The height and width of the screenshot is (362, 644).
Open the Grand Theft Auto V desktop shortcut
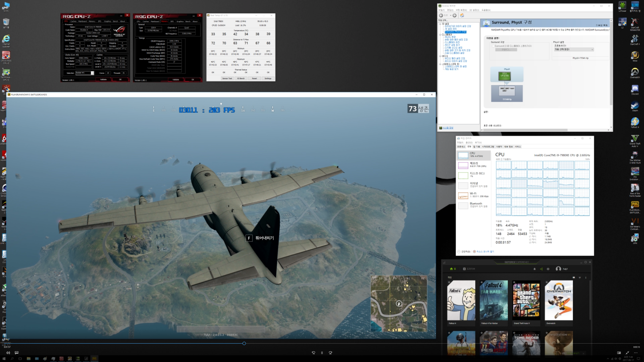(x=635, y=141)
